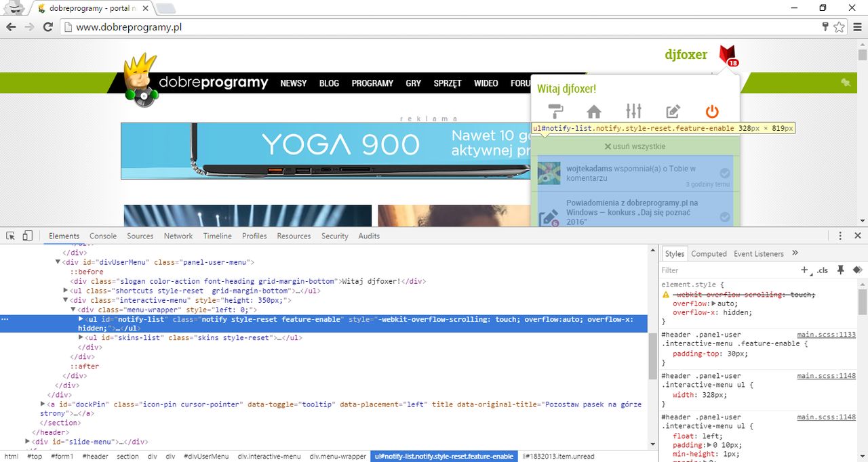
Task: Toggle the .cls element classes button
Action: point(822,270)
